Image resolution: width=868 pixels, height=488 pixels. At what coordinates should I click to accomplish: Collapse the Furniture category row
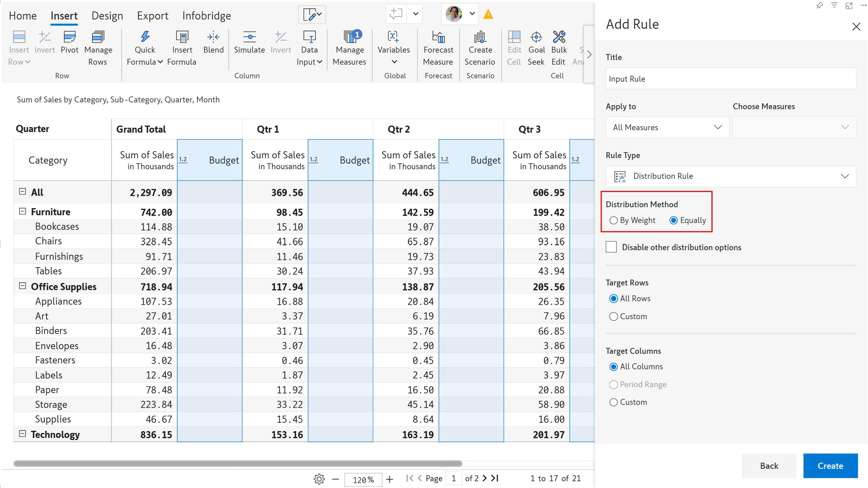23,212
